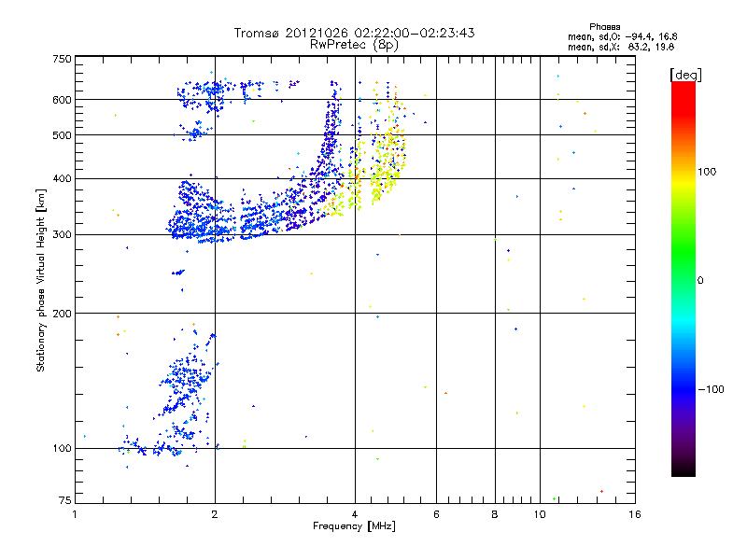Click the plot title 'Tromsø 20121026 02:22:00-02:23:43'
Screen dimensions: 747x560
(x=354, y=33)
